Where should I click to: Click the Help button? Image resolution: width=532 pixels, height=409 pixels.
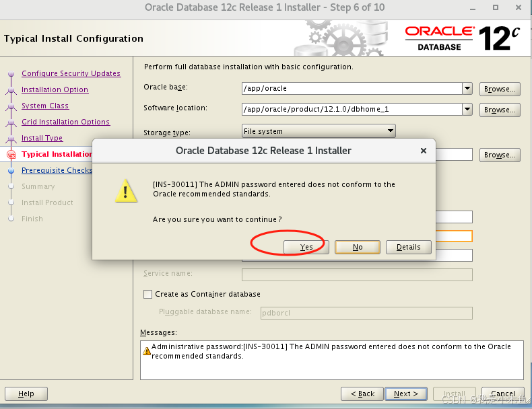pyautogui.click(x=26, y=394)
